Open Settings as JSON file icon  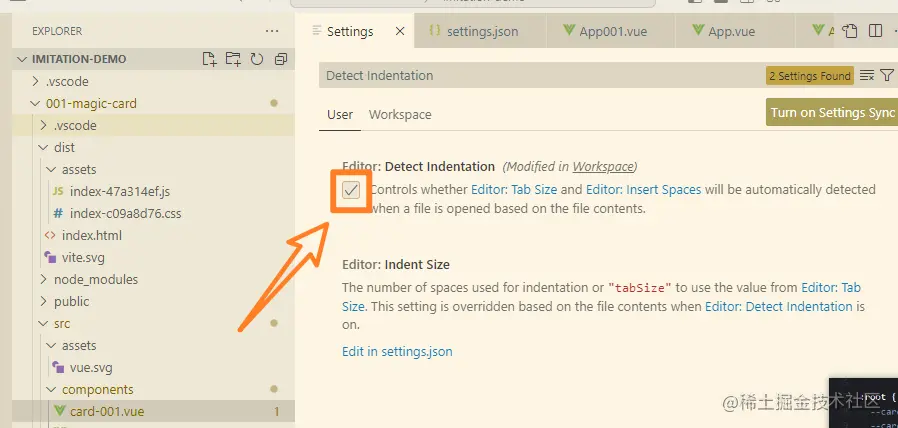coord(852,31)
